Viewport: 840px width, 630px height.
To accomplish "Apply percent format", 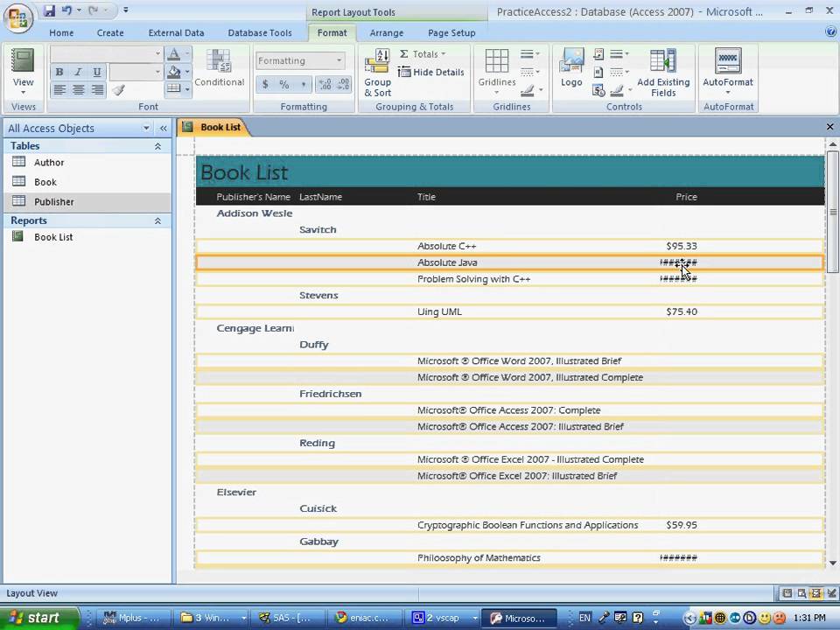I will pyautogui.click(x=283, y=84).
